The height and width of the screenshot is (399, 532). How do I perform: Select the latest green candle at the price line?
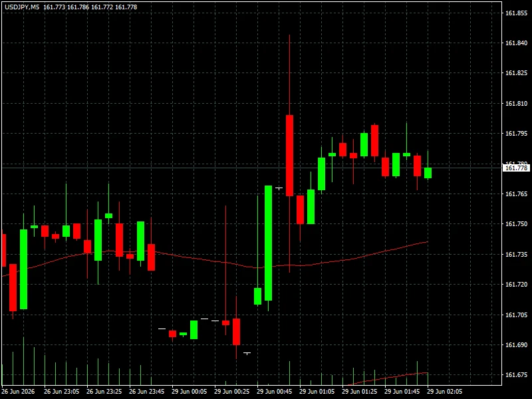(x=428, y=173)
